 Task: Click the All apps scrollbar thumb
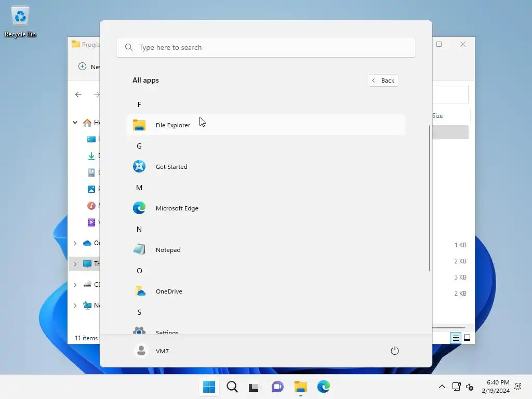(430, 198)
